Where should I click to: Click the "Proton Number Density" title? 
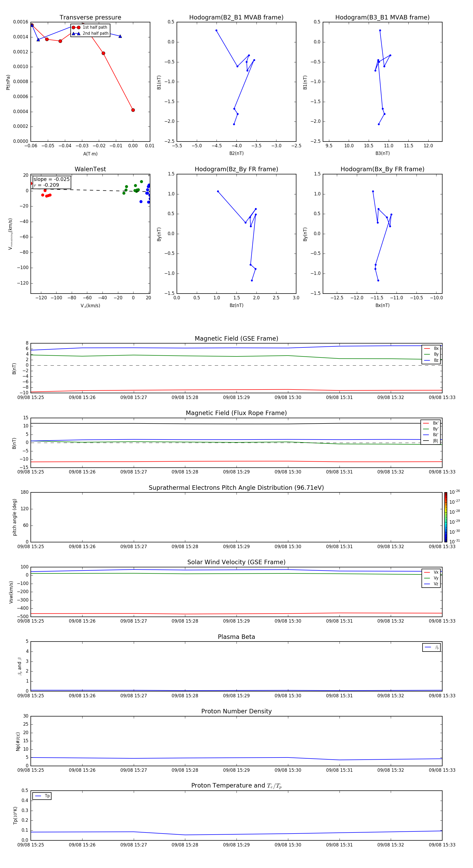(236, 711)
